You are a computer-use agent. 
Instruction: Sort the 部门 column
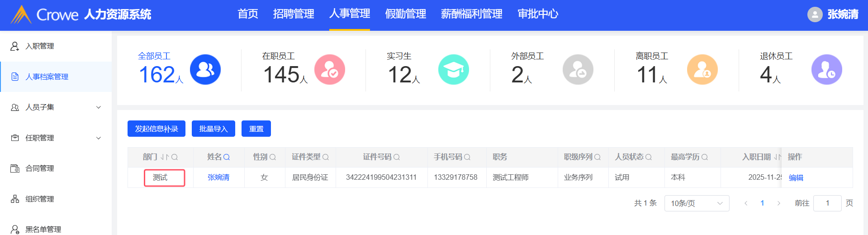click(165, 157)
